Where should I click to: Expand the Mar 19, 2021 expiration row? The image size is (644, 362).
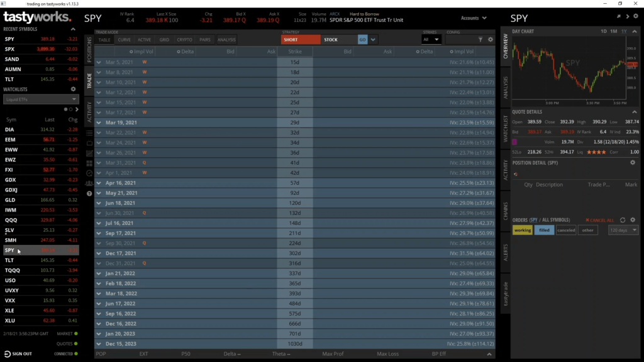coord(99,123)
